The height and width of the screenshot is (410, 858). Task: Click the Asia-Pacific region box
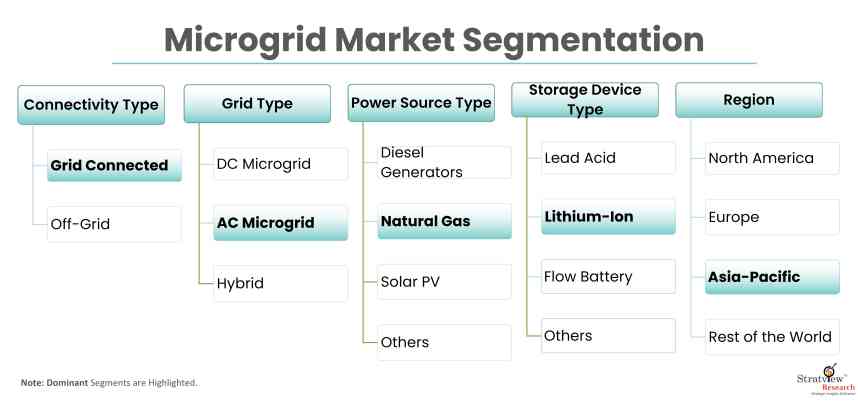770,277
